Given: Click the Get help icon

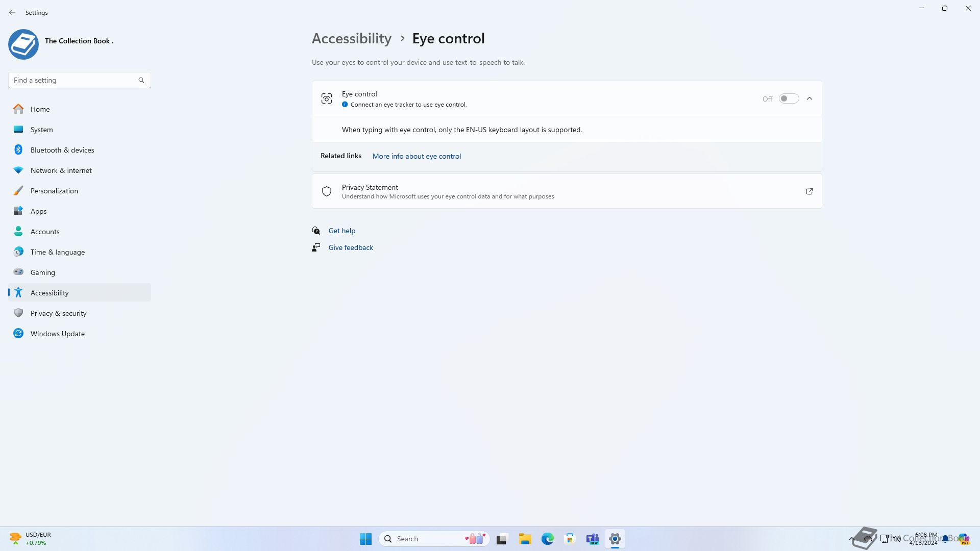Looking at the screenshot, I should click(x=316, y=231).
